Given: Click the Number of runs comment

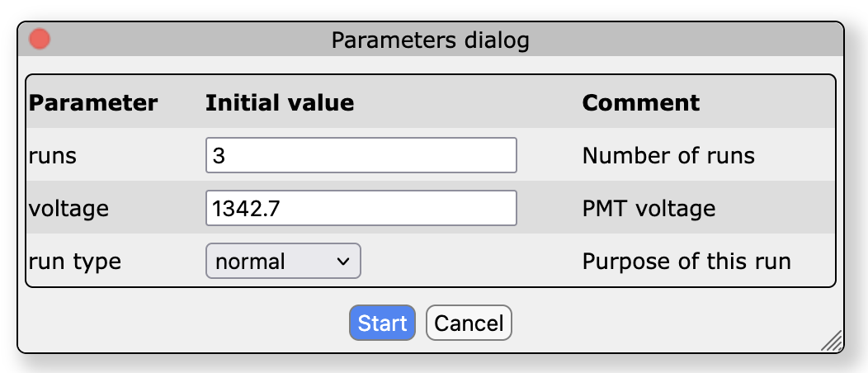Looking at the screenshot, I should [x=668, y=156].
